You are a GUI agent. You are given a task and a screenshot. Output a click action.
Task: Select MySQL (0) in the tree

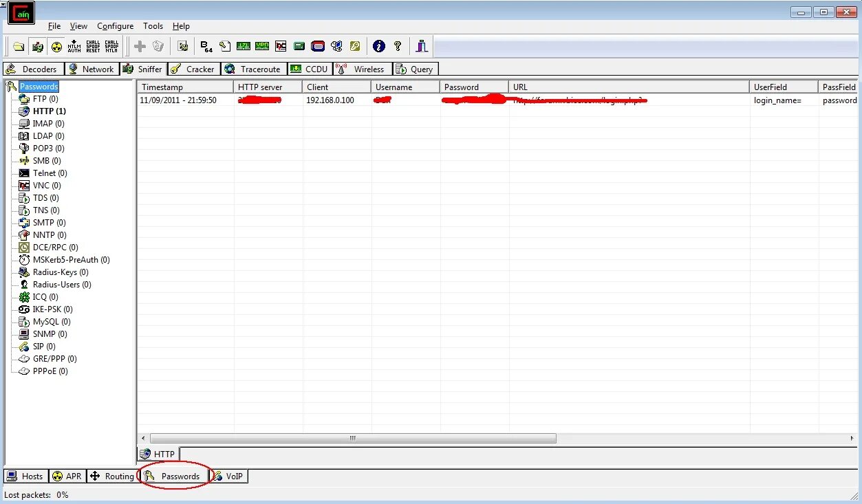click(52, 322)
